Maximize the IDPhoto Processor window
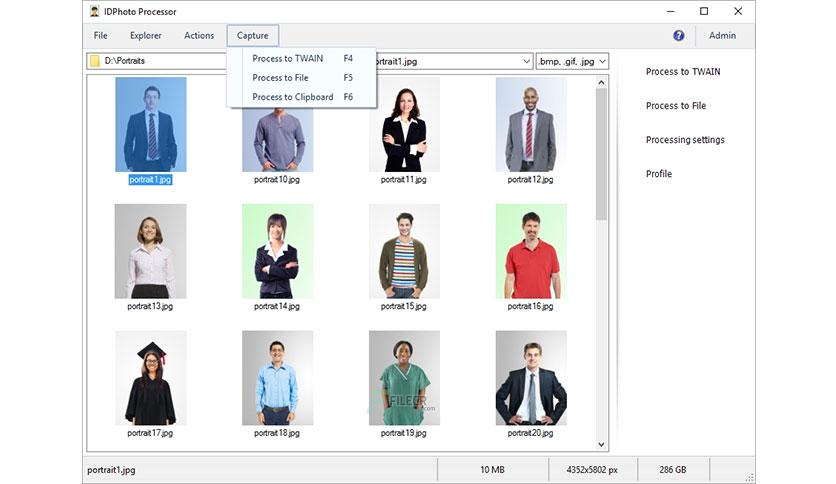 point(704,11)
